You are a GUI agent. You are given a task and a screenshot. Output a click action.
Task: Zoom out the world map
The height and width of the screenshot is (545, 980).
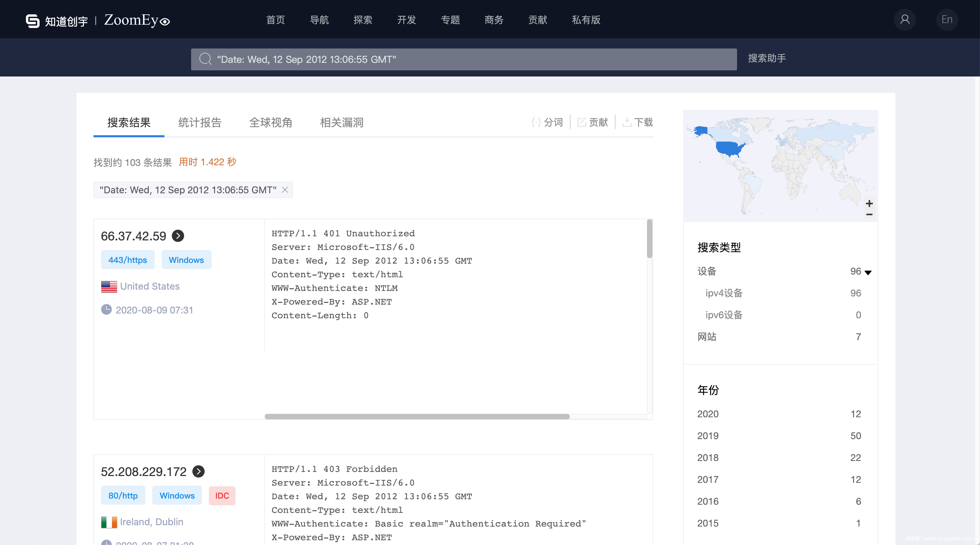(x=869, y=214)
